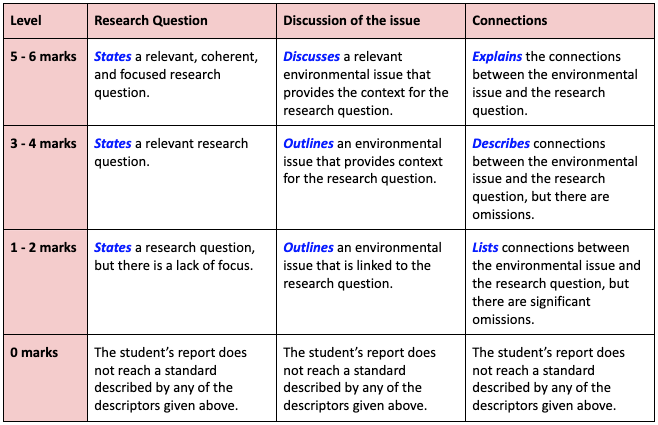The height and width of the screenshot is (425, 658).
Task: Select the "1 - 2 marks" level cell
Action: tap(43, 247)
